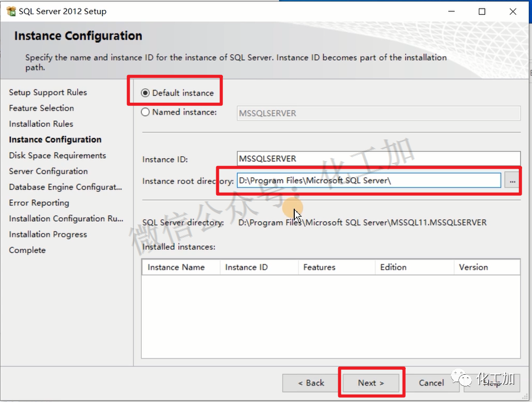This screenshot has width=532, height=402.
Task: Sort by Features column header
Action: [336, 268]
